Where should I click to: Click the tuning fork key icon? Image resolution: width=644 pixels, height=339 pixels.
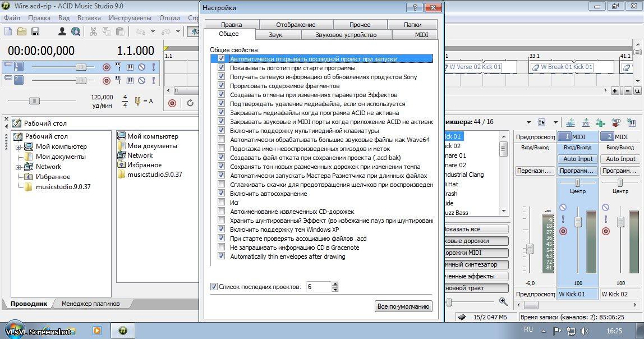pos(137,100)
